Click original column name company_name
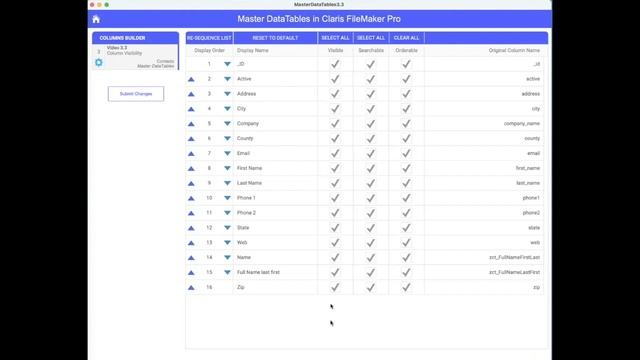 (x=522, y=124)
